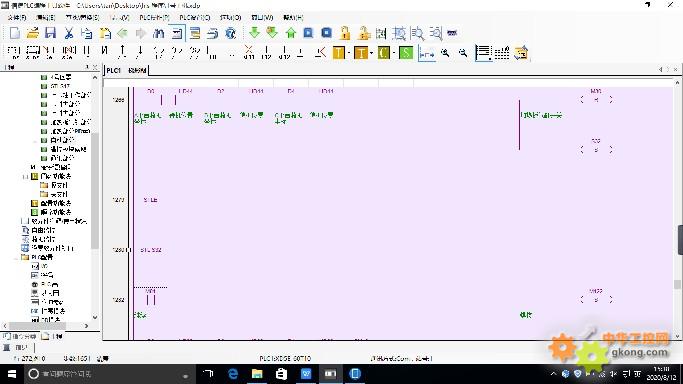Collapse the PLC configuration folder in tree
The image size is (683, 384).
pos(17,257)
